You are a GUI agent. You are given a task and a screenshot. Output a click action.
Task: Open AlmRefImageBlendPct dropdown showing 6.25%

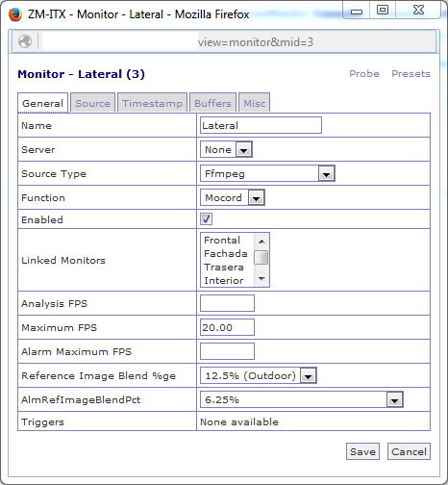pyautogui.click(x=302, y=399)
